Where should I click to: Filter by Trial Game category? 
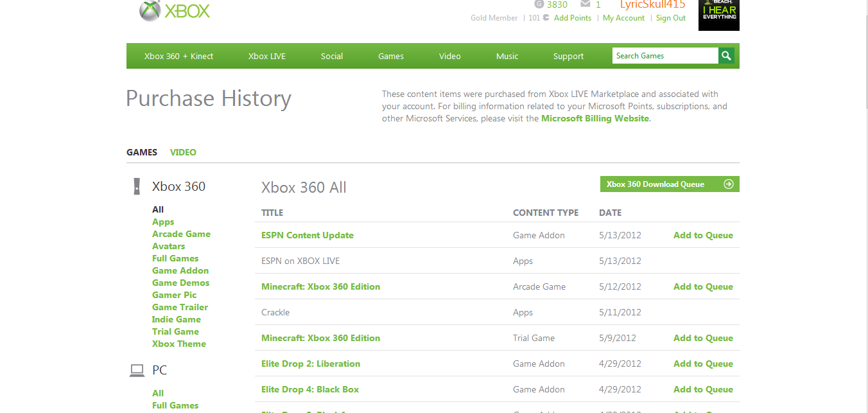pos(175,331)
